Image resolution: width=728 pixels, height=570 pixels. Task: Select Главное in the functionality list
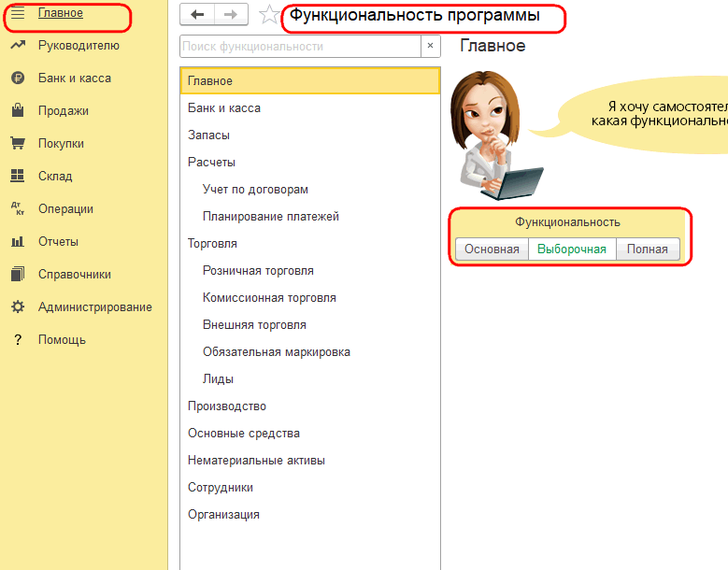309,80
